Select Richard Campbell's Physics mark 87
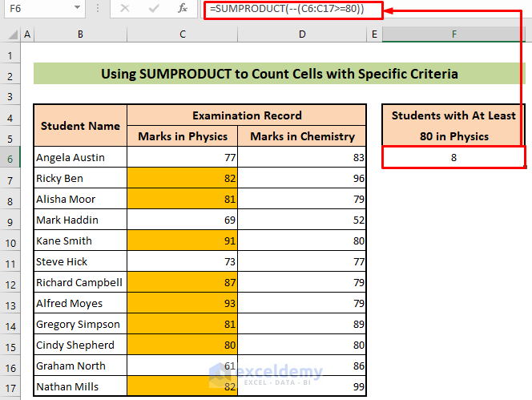The height and width of the screenshot is (400, 532). tap(183, 282)
